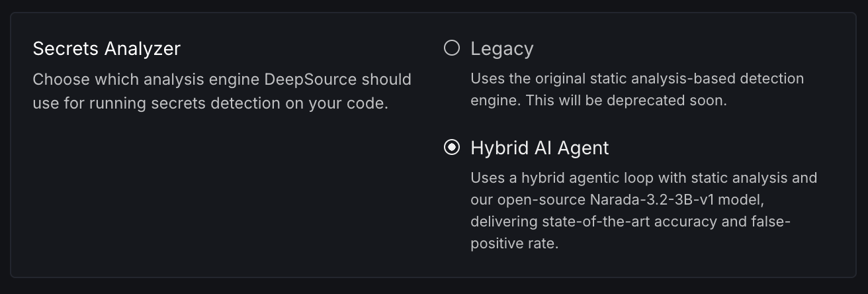Click the Secrets Analyzer heading
The width and height of the screenshot is (868, 294).
[x=107, y=49]
